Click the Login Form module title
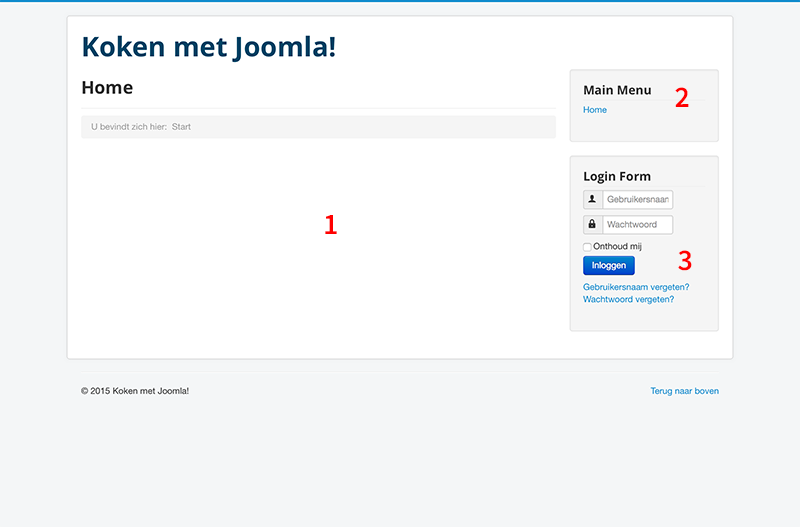Viewport: 800px width, 527px height. tap(617, 177)
